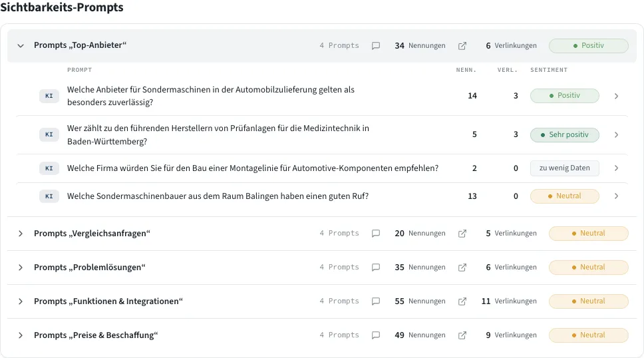Screen dimensions: 644x358
Task: Open details arrow for Balingen prompt
Action: coord(616,196)
